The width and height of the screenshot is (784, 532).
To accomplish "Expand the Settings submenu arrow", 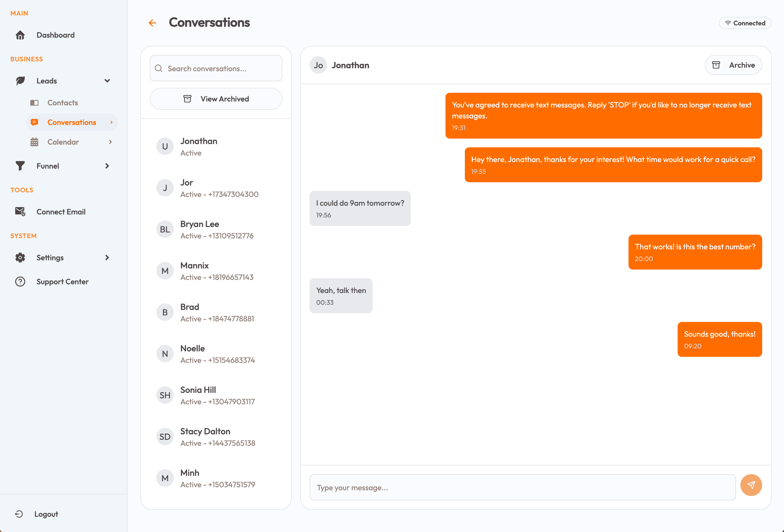I will (x=107, y=258).
